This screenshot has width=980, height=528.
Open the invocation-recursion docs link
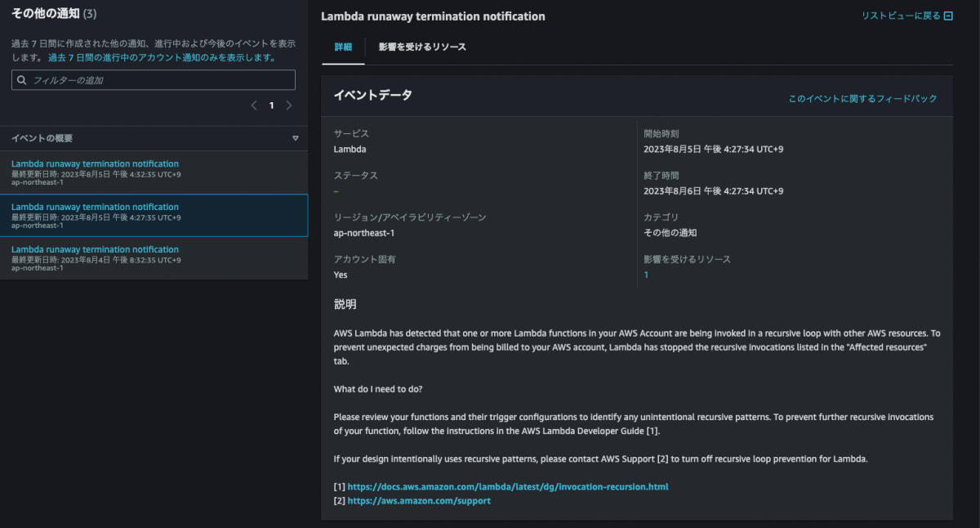coord(508,486)
